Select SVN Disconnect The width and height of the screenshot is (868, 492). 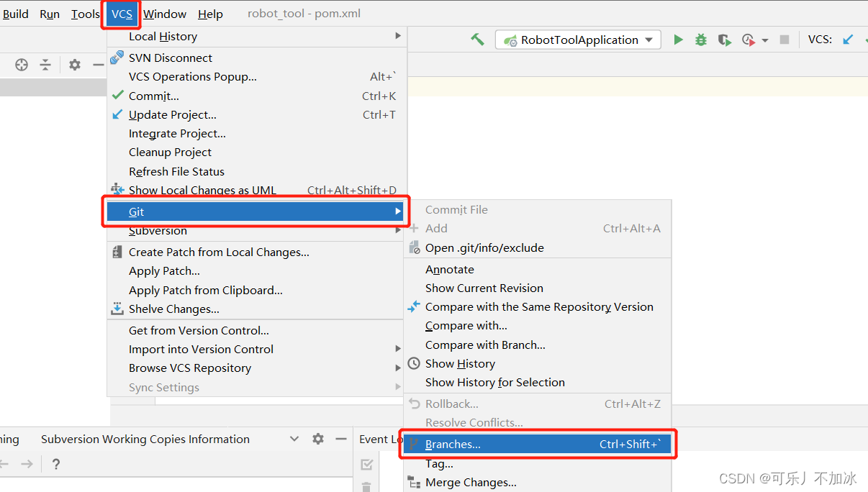pyautogui.click(x=257, y=58)
